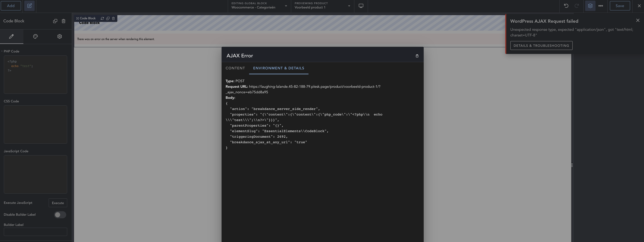Open Details & Troubleshooting
The image size is (644, 242).
pos(541,46)
